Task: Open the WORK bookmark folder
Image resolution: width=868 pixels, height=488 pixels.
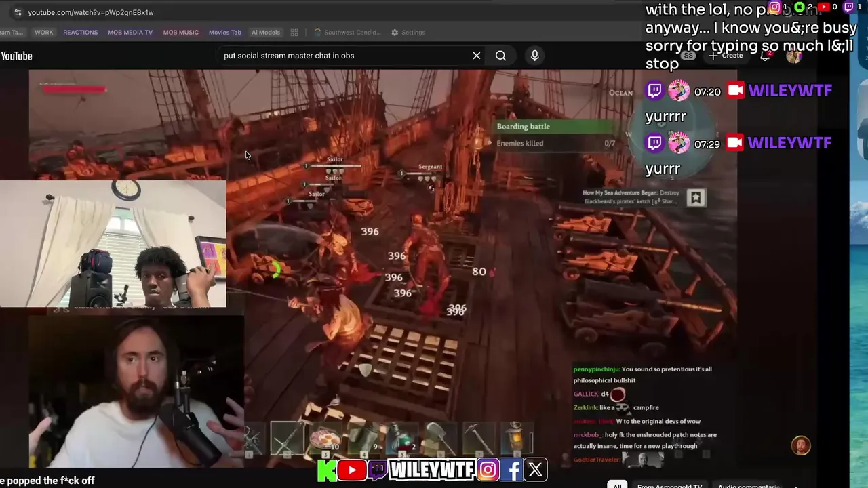Action: 43,32
